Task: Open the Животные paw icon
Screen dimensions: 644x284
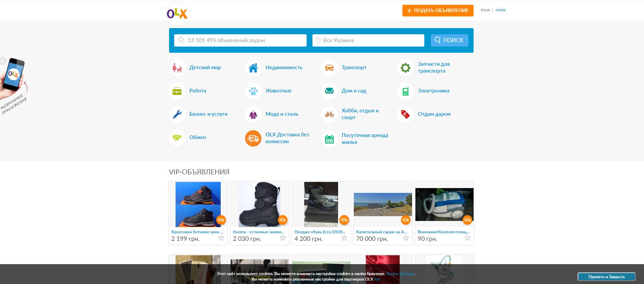Action: (253, 91)
